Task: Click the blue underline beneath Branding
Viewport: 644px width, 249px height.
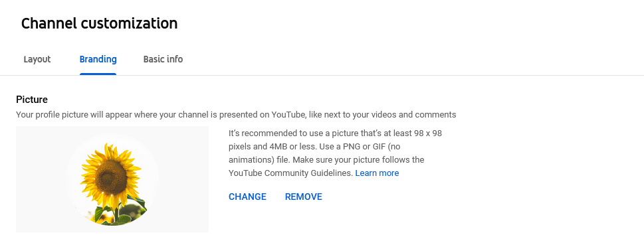Action: (98, 74)
